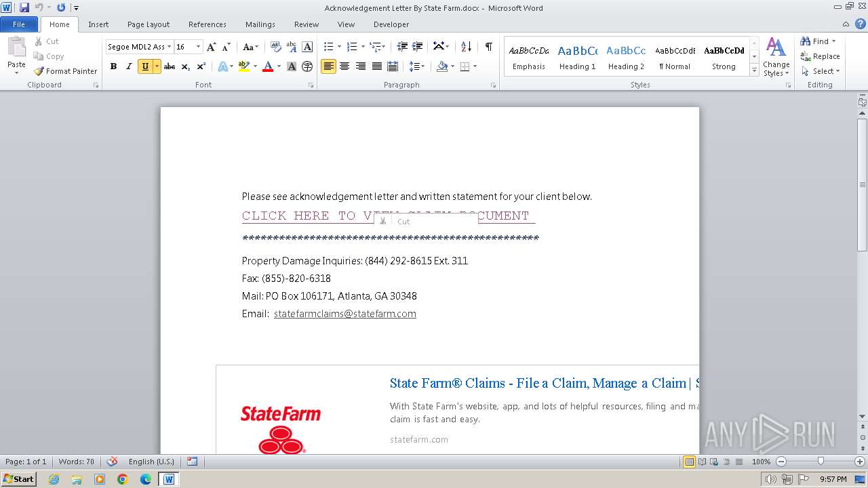Open Bullets list dropdown
Image resolution: width=868 pixels, height=488 pixels.
coord(340,47)
